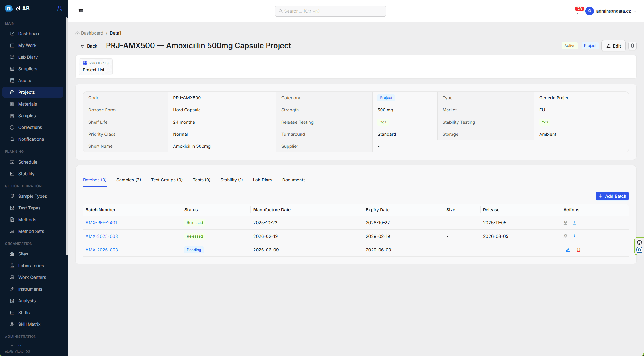Screen dimensions: 644x356
Task: Switch to the Batches (3) tab
Action: [95, 180]
